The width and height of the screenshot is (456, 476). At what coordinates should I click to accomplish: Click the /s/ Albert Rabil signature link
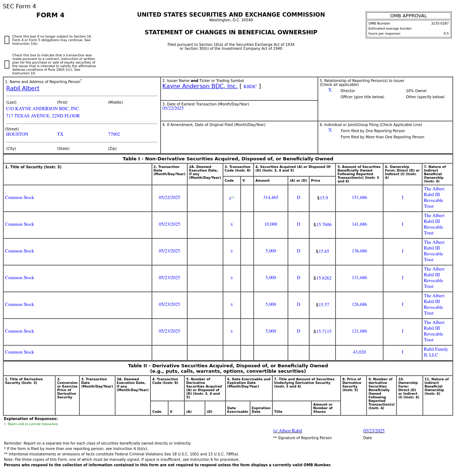288,431
